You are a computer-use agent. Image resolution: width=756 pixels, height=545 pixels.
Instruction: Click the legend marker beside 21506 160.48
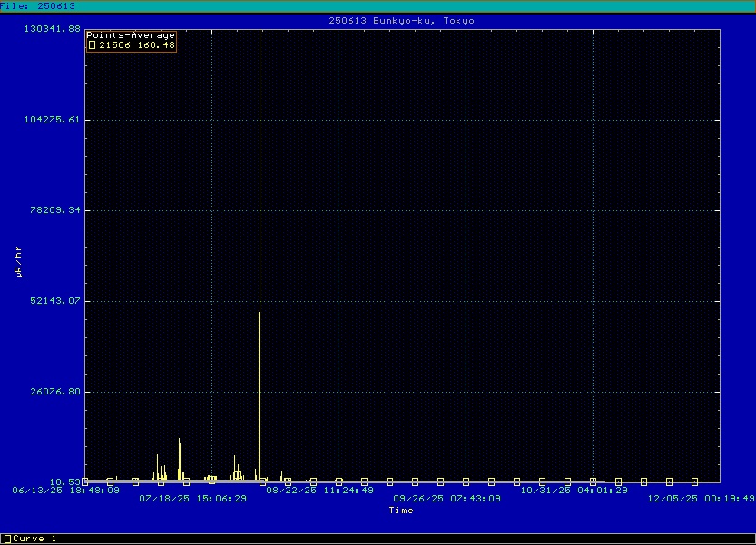coord(92,44)
